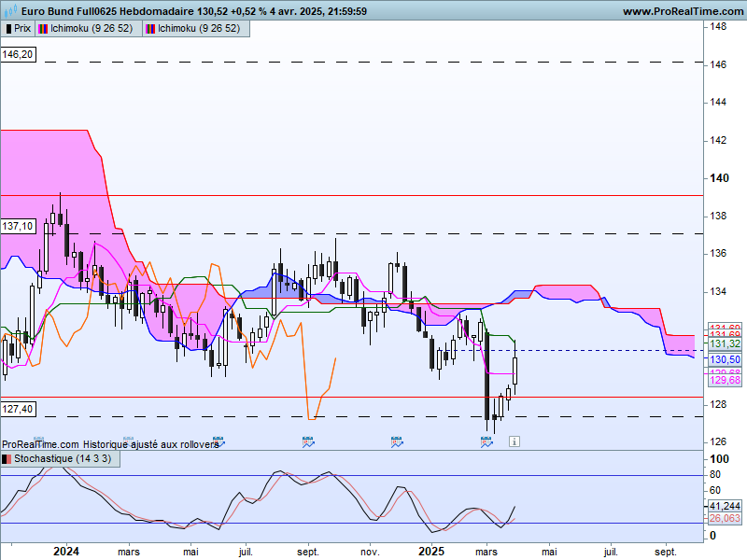747x560 pixels.
Task: Select the 146,20 horizontal line label
Action: 18,54
